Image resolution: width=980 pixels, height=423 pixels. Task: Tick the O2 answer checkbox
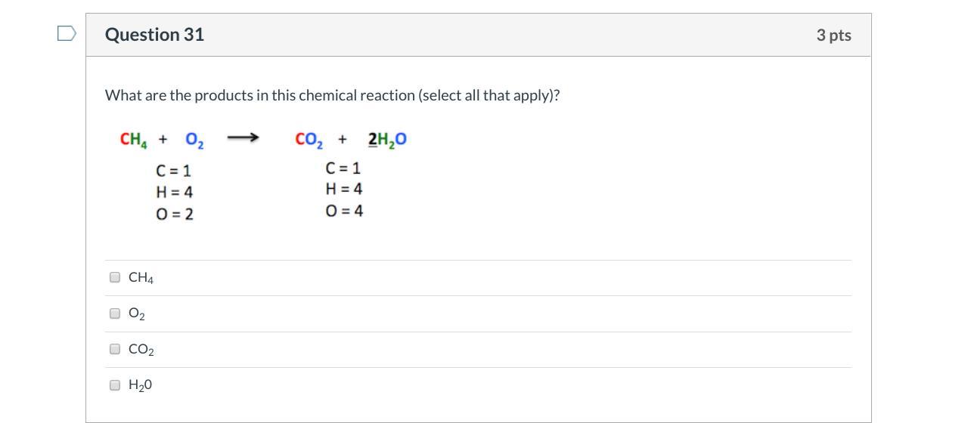[x=115, y=313]
